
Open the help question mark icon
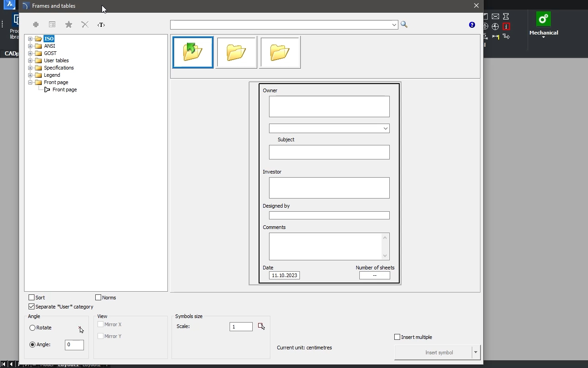tap(471, 25)
